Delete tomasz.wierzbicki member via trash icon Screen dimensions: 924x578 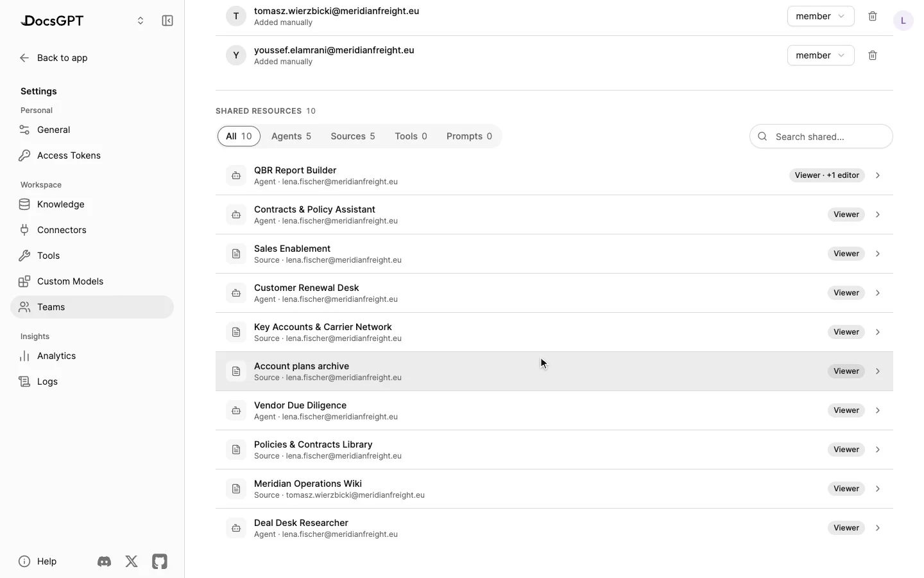[x=873, y=16]
